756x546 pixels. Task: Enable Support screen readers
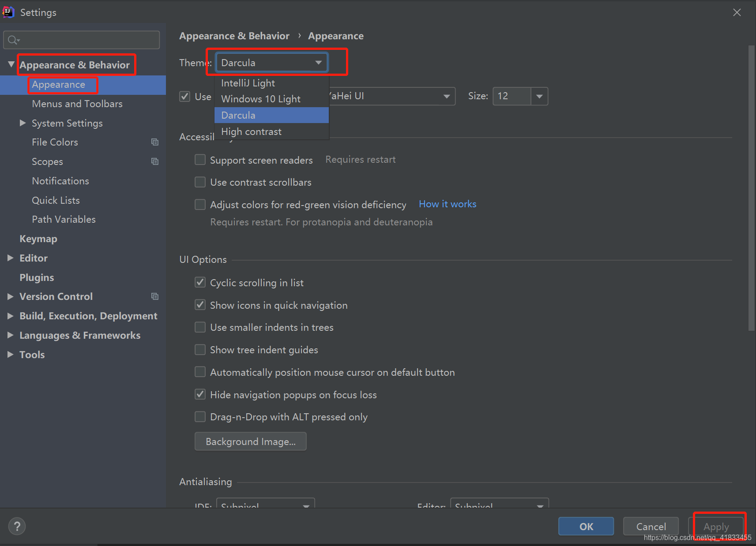[200, 160]
